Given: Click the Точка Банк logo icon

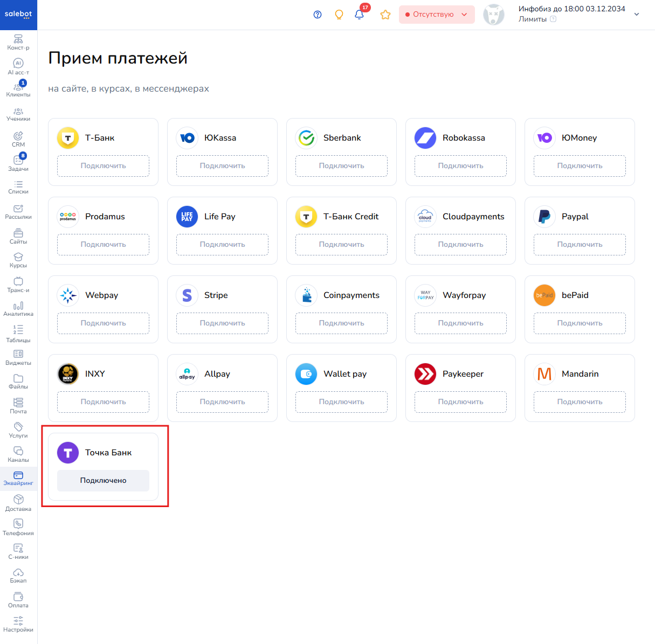Looking at the screenshot, I should pos(68,453).
